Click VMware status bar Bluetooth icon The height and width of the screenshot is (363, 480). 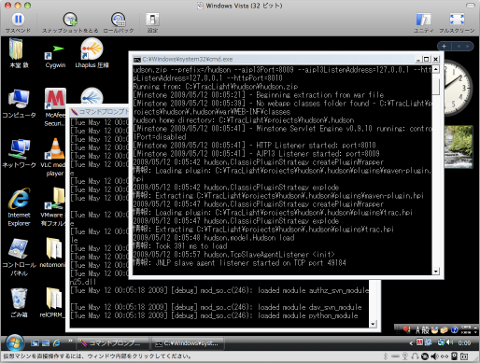click(x=386, y=356)
